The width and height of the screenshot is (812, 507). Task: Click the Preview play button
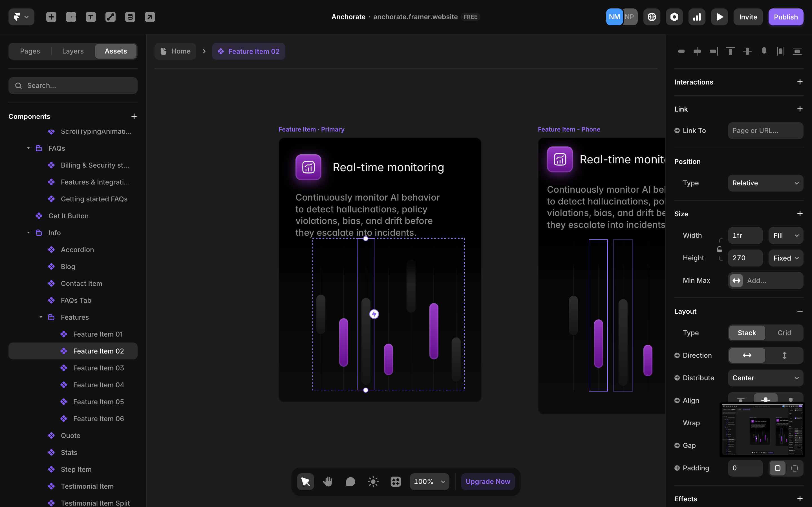[x=719, y=17]
